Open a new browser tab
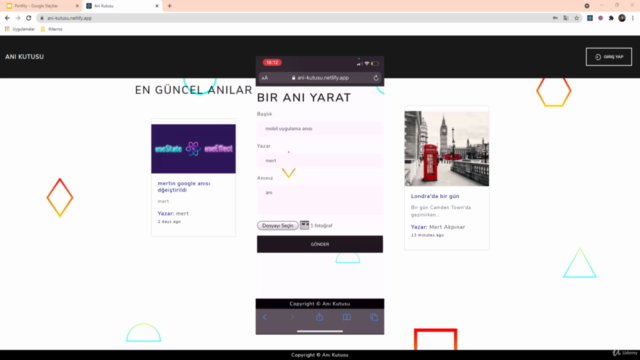640x360 pixels. pos(169,6)
